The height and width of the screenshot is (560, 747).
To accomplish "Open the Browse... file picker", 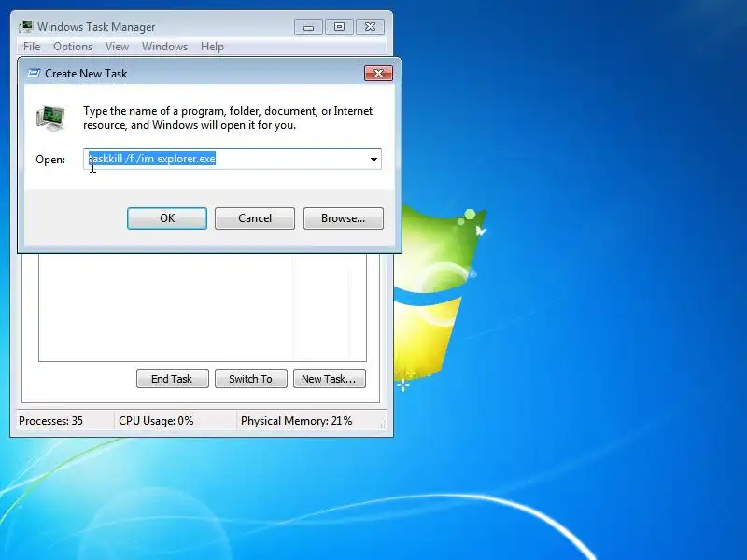I will pyautogui.click(x=343, y=218).
